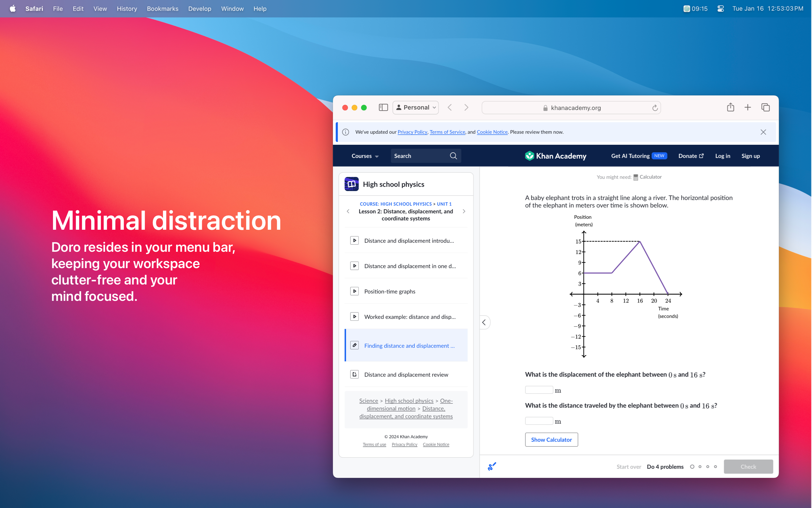Click Start over
This screenshot has height=508, width=812.
628,467
